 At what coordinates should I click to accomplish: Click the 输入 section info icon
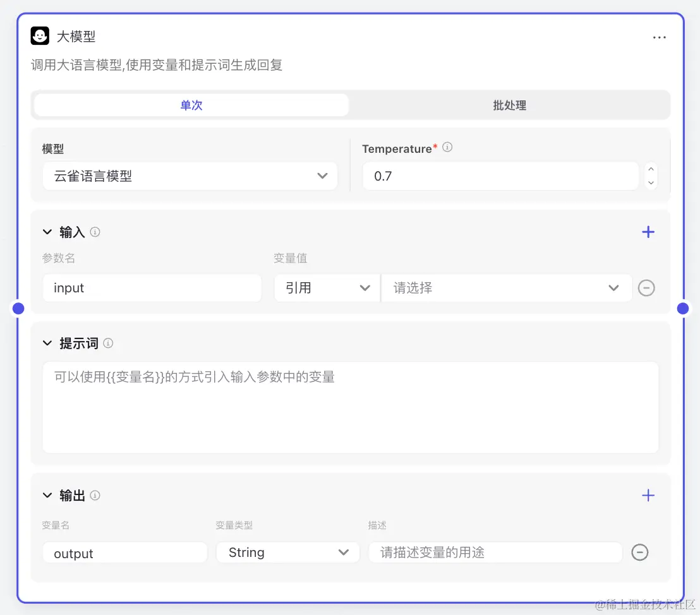(x=95, y=232)
